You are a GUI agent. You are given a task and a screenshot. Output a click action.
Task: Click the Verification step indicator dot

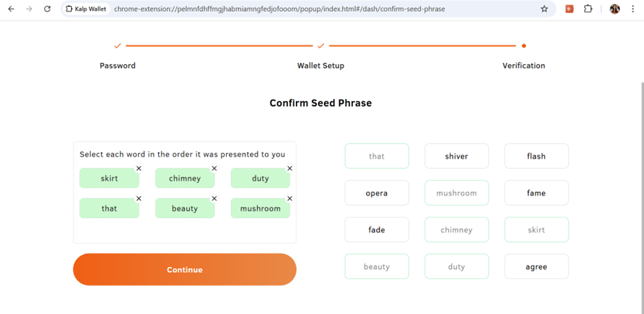524,46
